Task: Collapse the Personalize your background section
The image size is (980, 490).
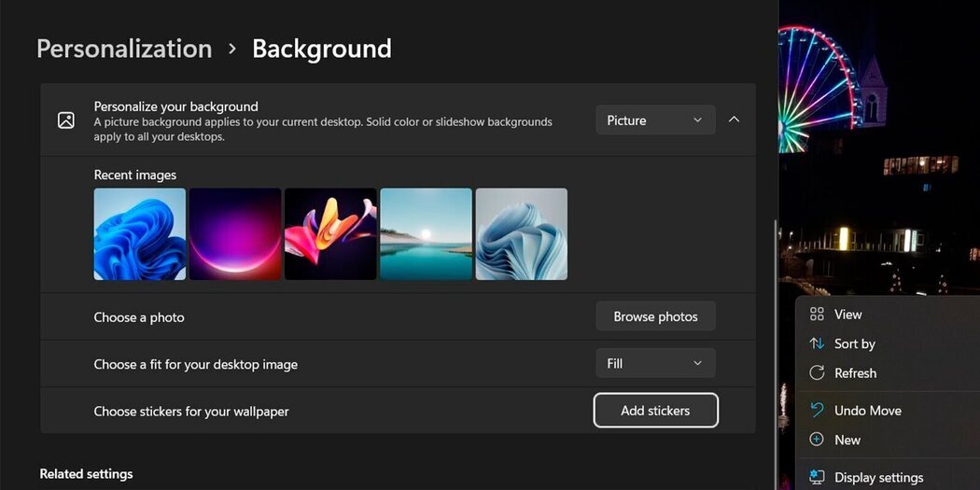Action: tap(734, 120)
